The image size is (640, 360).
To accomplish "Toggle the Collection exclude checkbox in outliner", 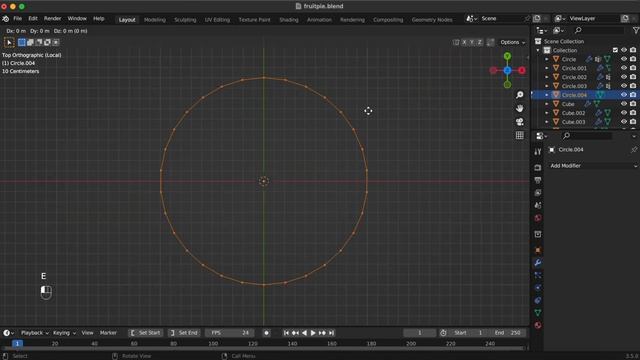I will [x=615, y=50].
